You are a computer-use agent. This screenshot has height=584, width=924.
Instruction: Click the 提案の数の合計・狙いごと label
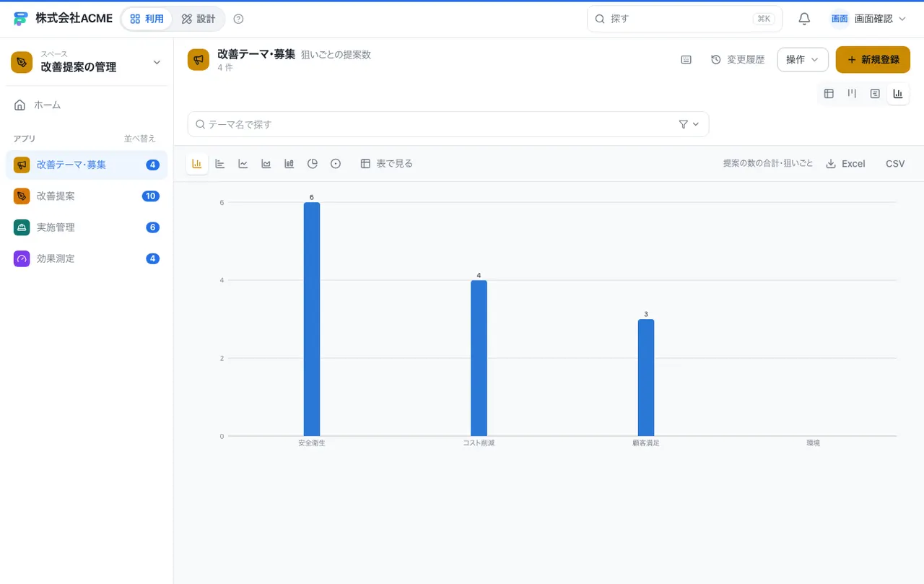point(768,164)
